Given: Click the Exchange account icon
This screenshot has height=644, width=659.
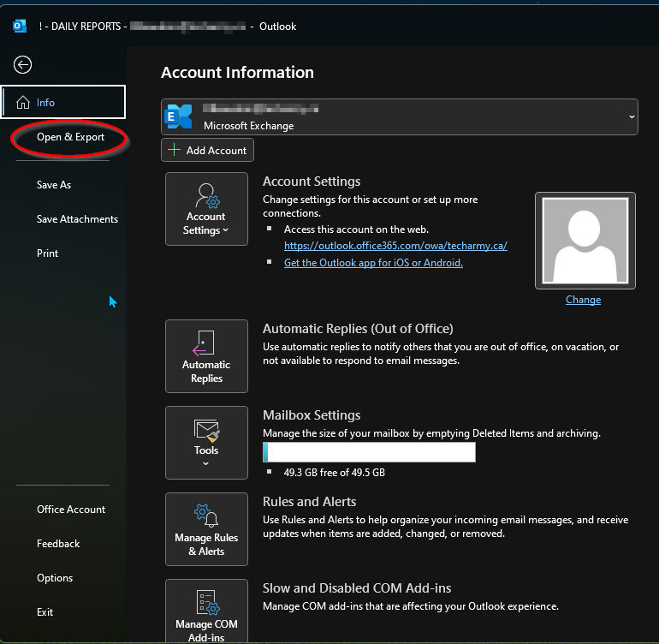Looking at the screenshot, I should [179, 116].
